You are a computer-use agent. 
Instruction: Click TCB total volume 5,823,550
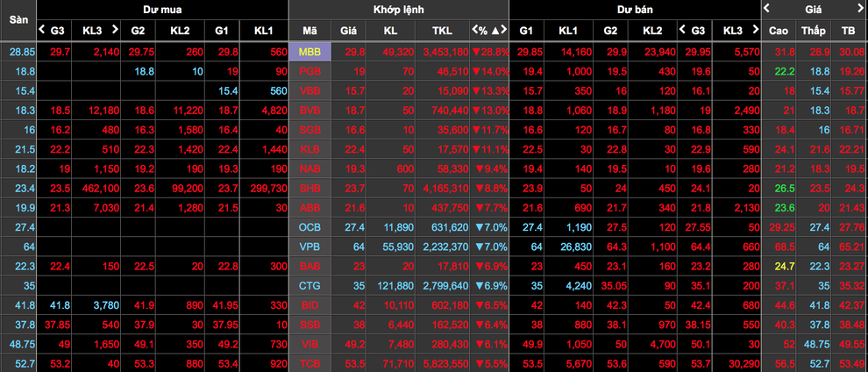[445, 364]
